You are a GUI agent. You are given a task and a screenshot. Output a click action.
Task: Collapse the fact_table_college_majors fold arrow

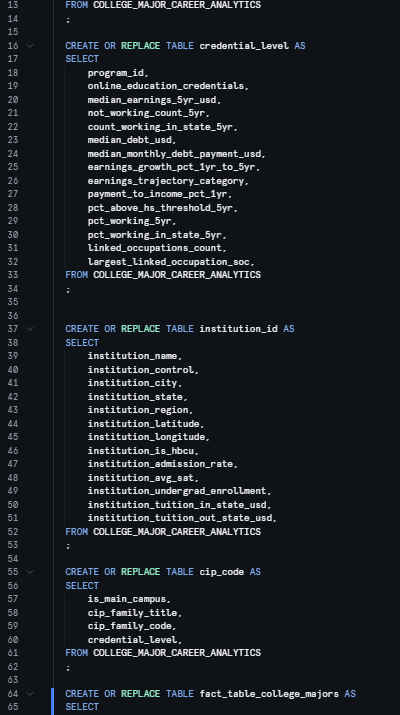click(30, 694)
